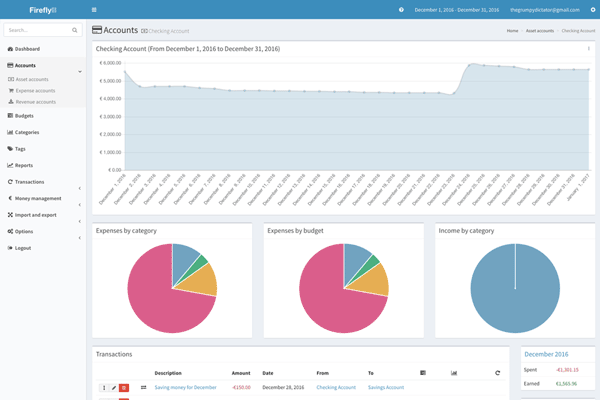Go to Dashboard in the sidebar
The height and width of the screenshot is (400, 600).
(27, 48)
